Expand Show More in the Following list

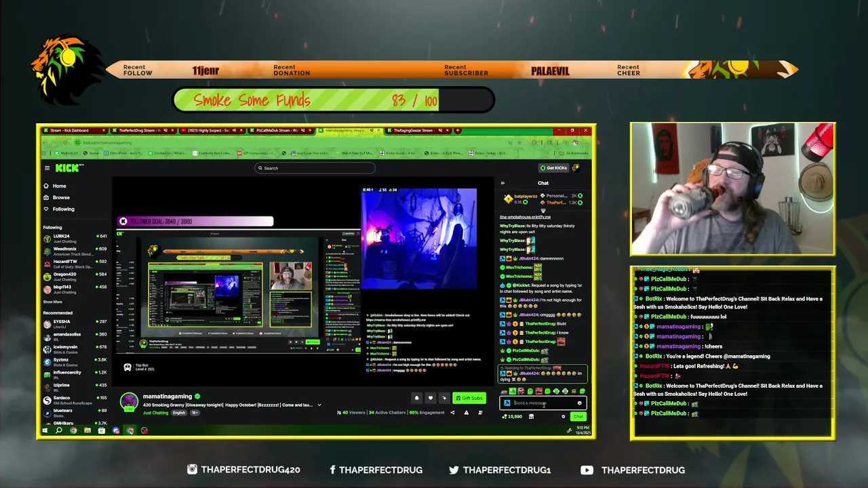(53, 302)
